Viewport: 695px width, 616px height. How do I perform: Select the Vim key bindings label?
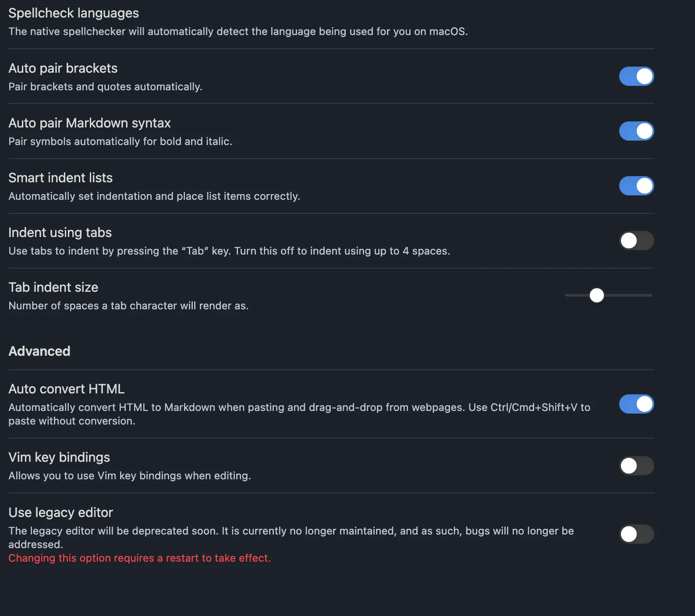(x=59, y=457)
